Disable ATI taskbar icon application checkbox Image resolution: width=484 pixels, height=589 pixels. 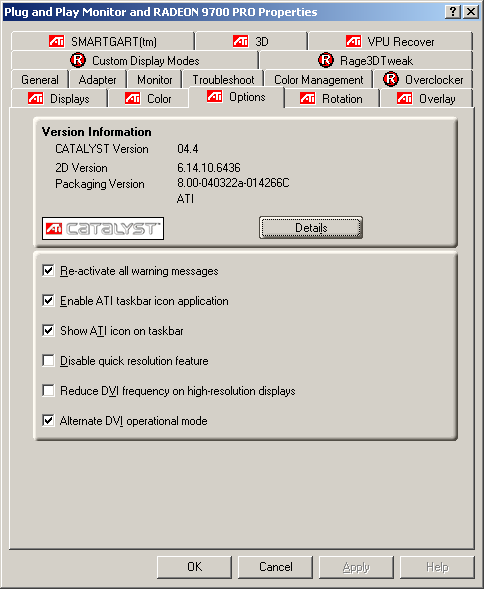tap(48, 301)
